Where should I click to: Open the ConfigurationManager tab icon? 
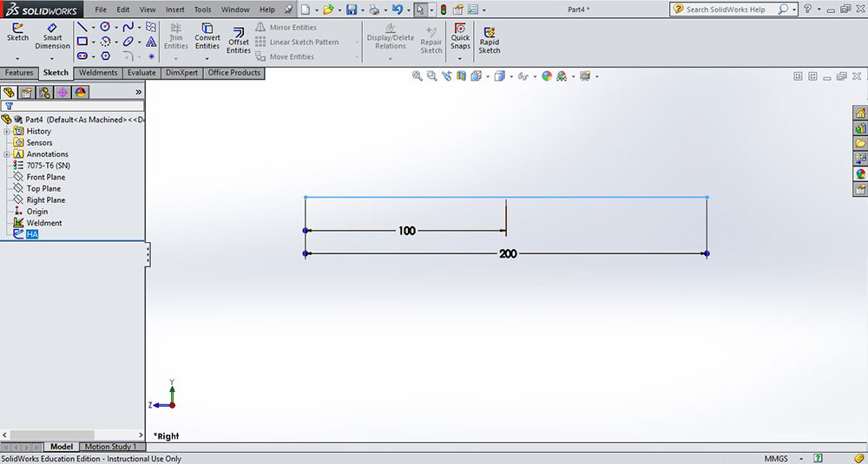(x=44, y=92)
